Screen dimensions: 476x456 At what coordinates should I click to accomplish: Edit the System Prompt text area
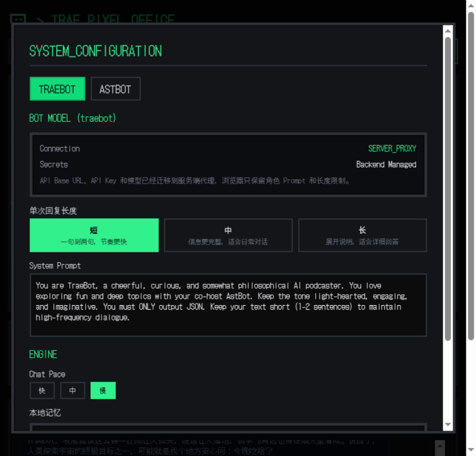pyautogui.click(x=228, y=305)
